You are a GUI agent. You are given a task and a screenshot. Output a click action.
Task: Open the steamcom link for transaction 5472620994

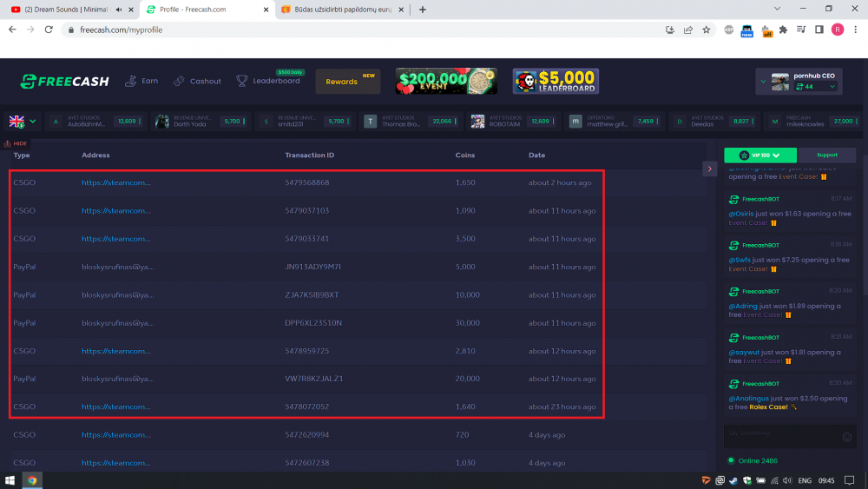coord(116,435)
